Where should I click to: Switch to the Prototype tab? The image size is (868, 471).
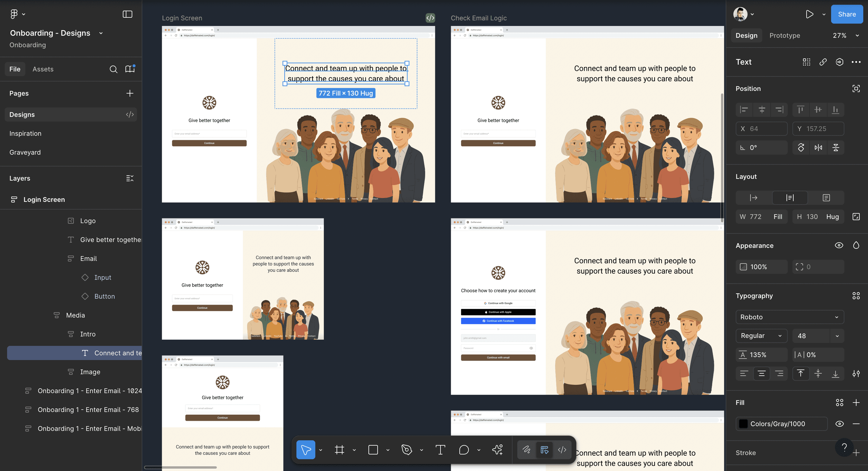(784, 35)
